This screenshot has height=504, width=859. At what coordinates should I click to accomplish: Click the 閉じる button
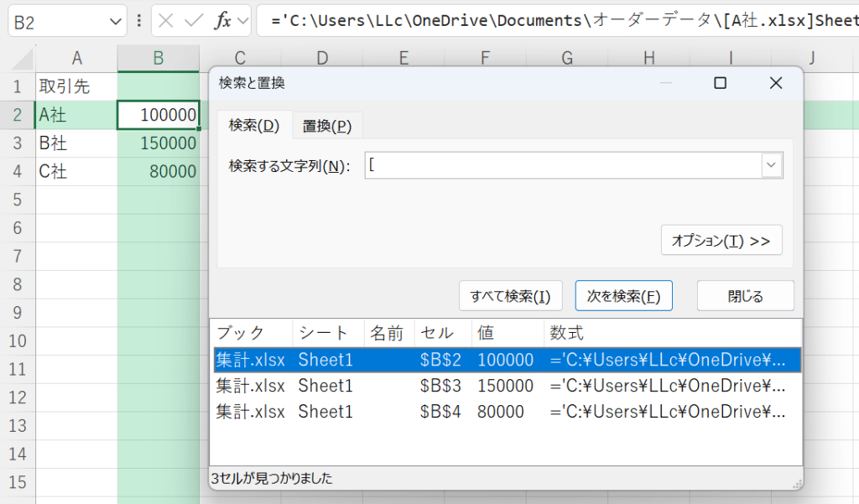[733, 296]
